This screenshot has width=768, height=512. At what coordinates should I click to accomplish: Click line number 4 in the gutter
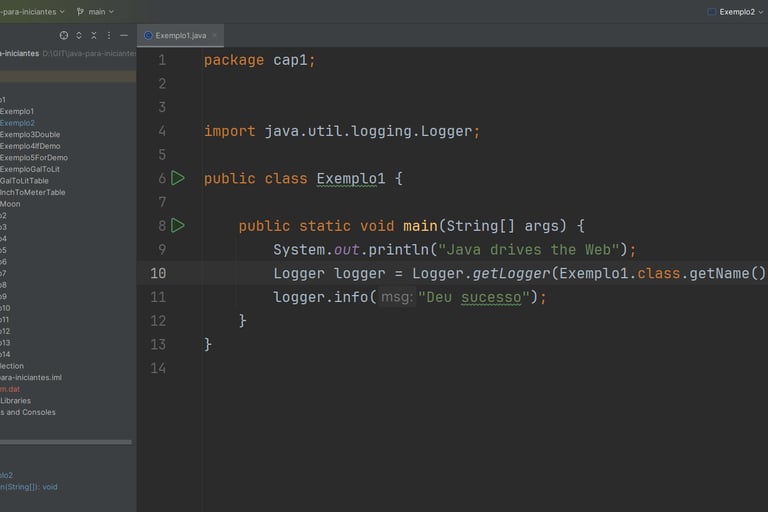tap(162, 131)
